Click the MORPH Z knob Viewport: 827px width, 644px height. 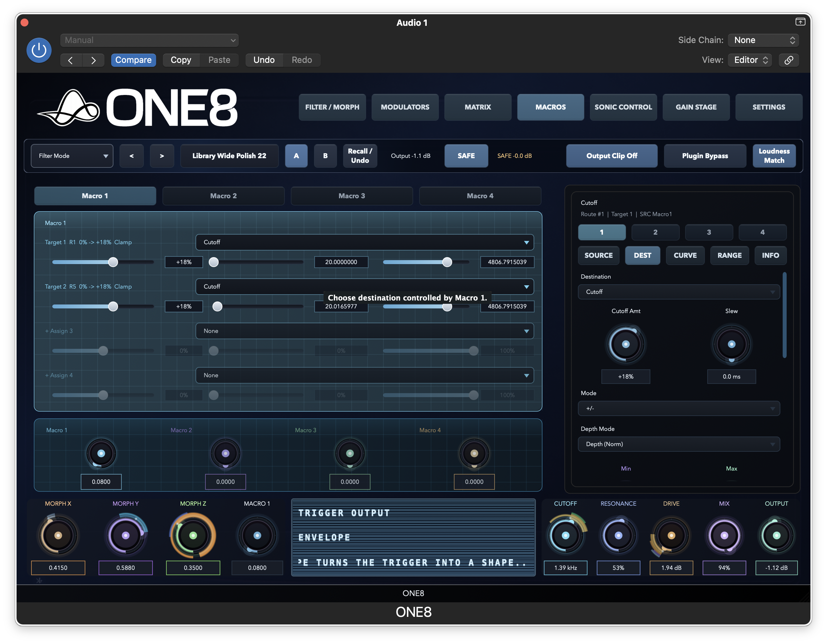193,535
